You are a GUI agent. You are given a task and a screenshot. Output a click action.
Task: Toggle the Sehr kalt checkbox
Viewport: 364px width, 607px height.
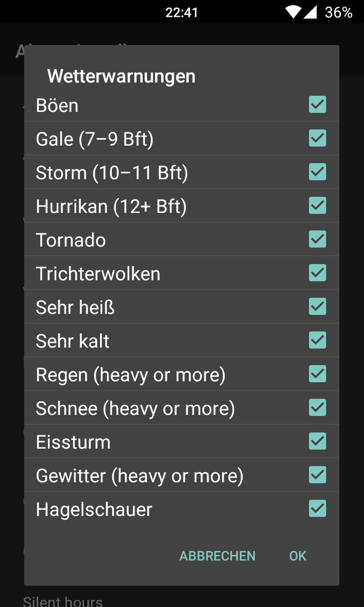coord(317,340)
